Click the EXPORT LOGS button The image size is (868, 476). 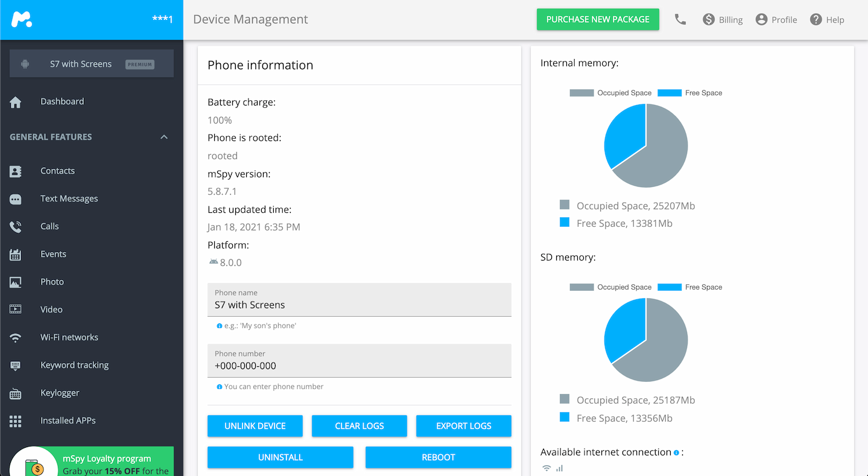(x=464, y=426)
